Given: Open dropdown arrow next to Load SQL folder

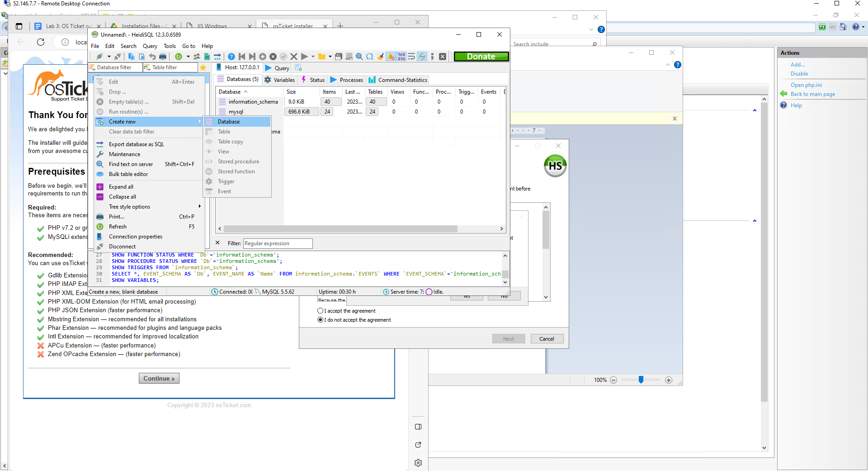Looking at the screenshot, I should [x=330, y=57].
